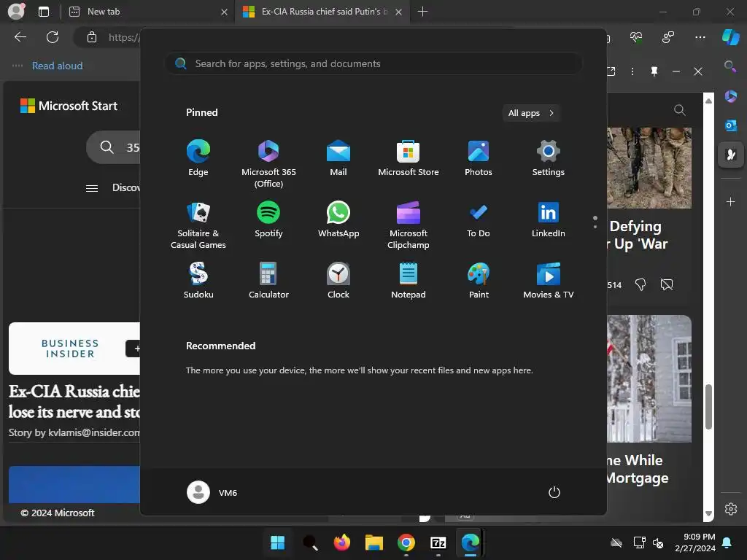Search within the sidebar pane magnifier
Screen dimensions: 747x560
coord(680,111)
